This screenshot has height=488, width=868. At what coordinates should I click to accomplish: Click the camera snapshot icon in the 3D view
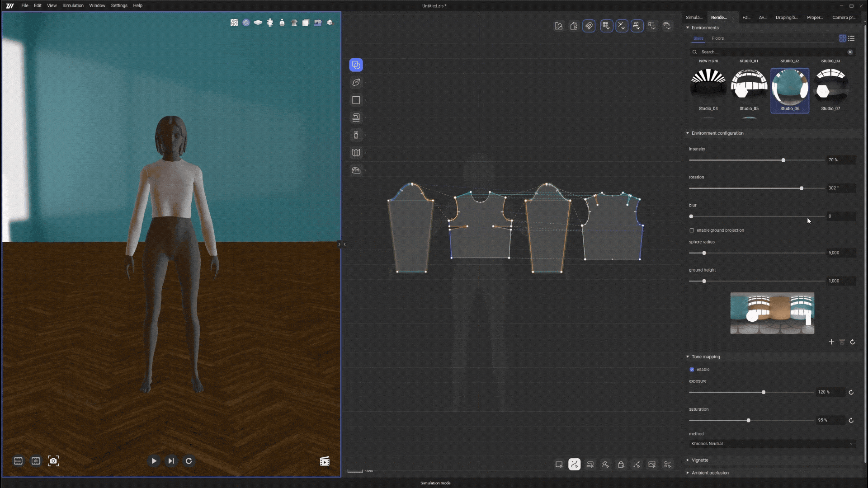tap(53, 461)
